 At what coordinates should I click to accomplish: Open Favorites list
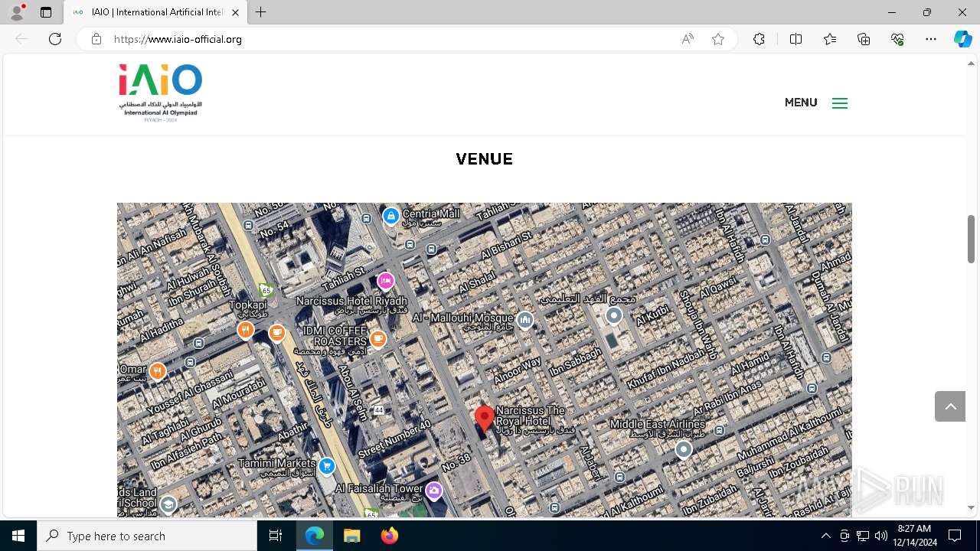coord(830,39)
